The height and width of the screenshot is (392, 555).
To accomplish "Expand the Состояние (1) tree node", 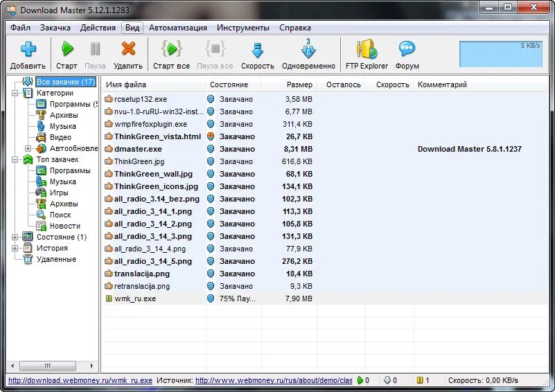I will pos(15,237).
